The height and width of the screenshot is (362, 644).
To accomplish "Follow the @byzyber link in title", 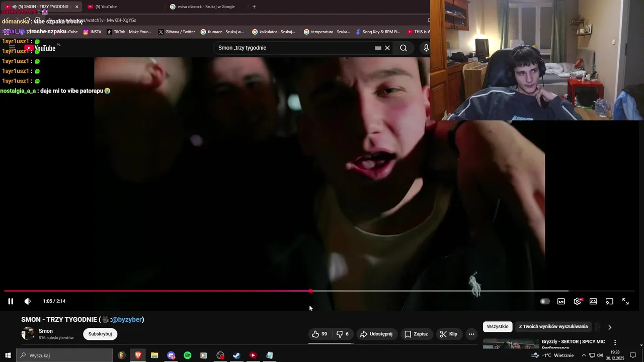I will coord(127,319).
